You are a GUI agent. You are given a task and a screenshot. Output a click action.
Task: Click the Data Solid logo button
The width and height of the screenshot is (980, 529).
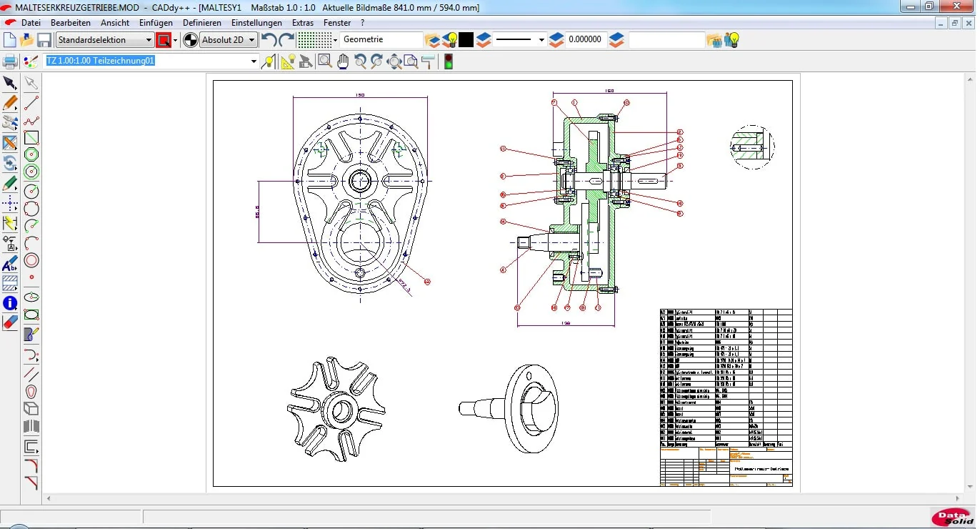click(x=952, y=517)
